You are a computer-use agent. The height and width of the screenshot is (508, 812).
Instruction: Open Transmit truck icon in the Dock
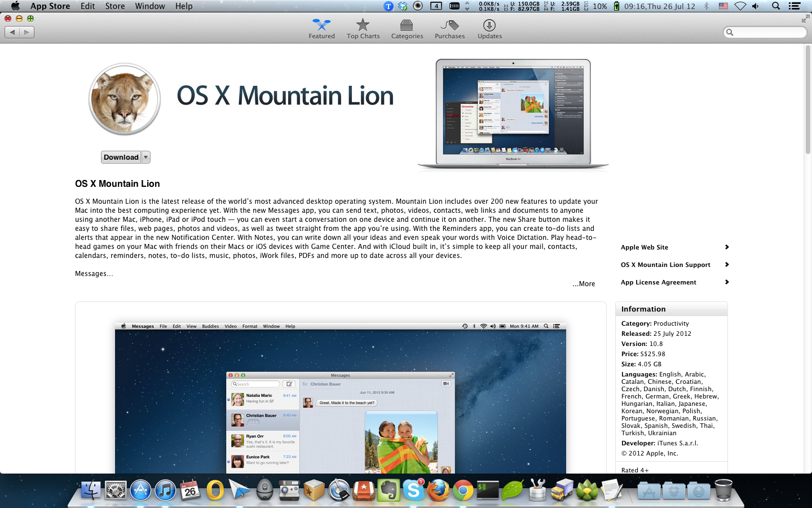tap(562, 489)
